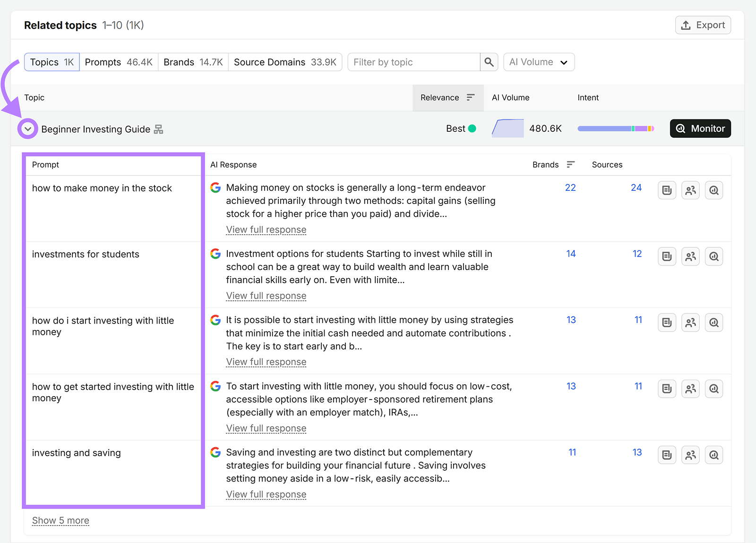
Task: Click Brands count 22 in the first row
Action: click(x=570, y=187)
